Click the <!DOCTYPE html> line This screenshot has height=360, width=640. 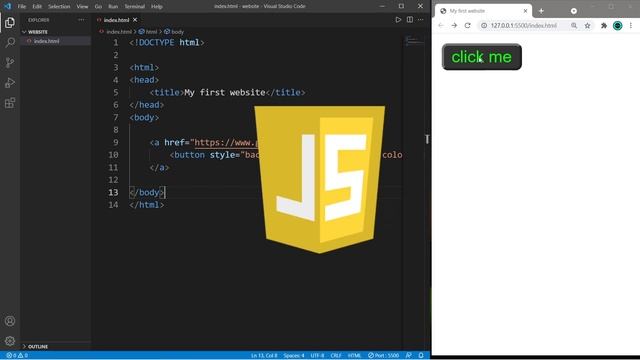[x=167, y=42]
